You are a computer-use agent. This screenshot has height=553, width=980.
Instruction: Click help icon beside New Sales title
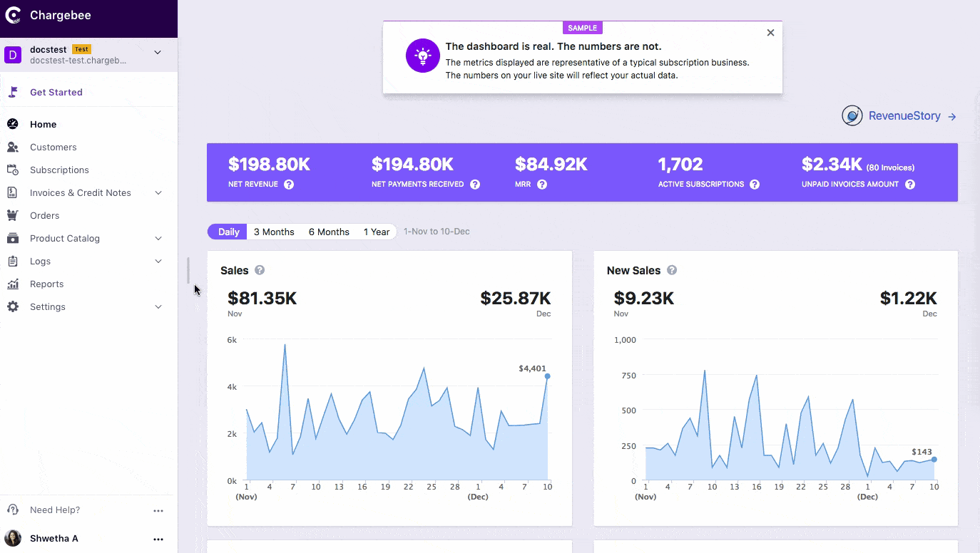pyautogui.click(x=672, y=270)
